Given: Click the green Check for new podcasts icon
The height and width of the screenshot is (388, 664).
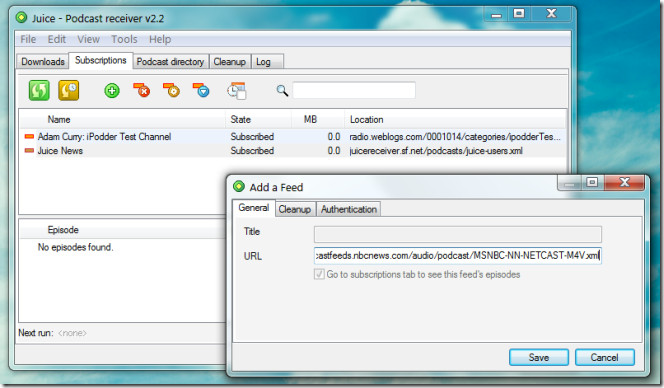Looking at the screenshot, I should tap(39, 90).
